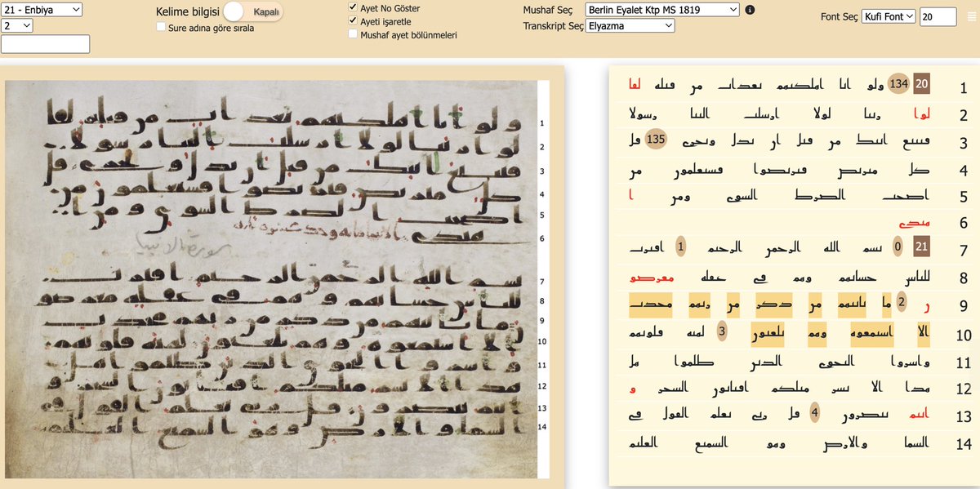
Task: Click the 'Kelime bilgisi' label
Action: pos(187,11)
